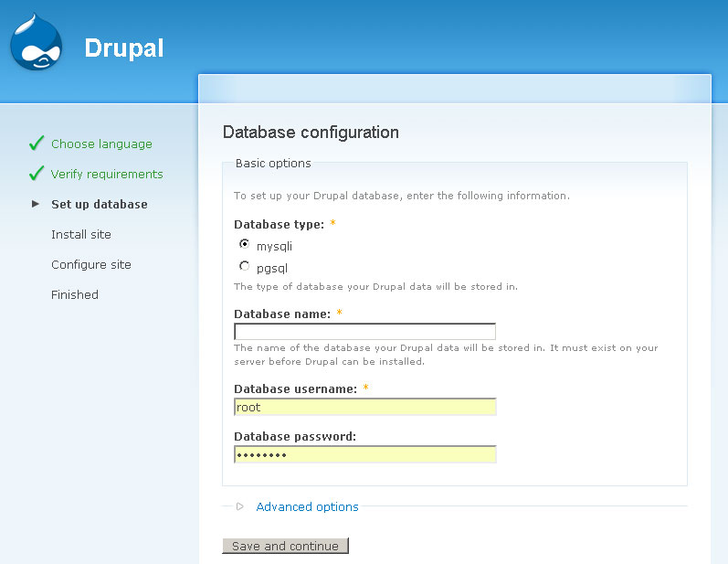Click the Database type label
The width and height of the screenshot is (728, 564).
279,224
